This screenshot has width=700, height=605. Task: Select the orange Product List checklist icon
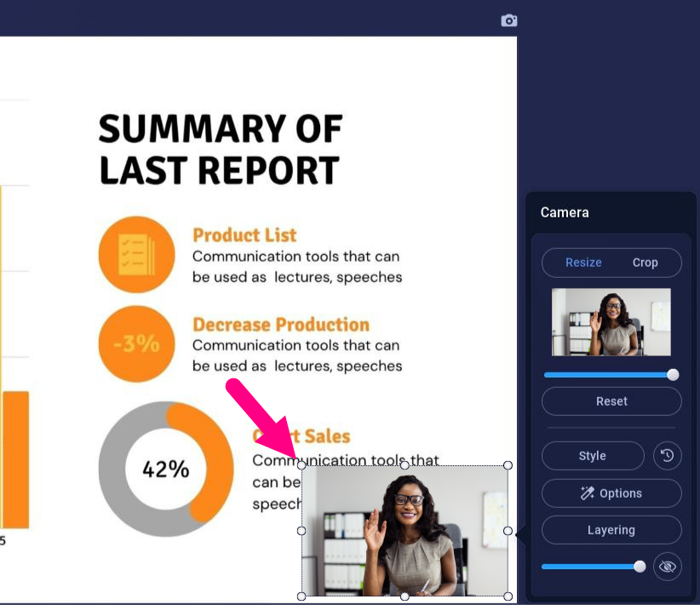[x=136, y=255]
